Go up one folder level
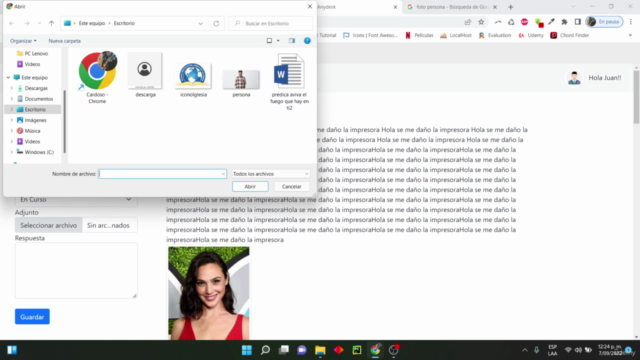Screen dimensions: 640x360 click(51, 23)
